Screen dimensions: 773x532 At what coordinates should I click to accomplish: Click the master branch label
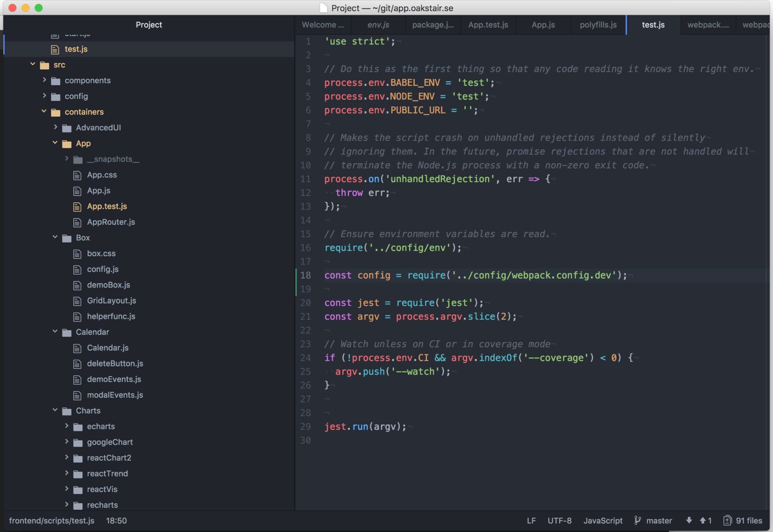(x=659, y=521)
